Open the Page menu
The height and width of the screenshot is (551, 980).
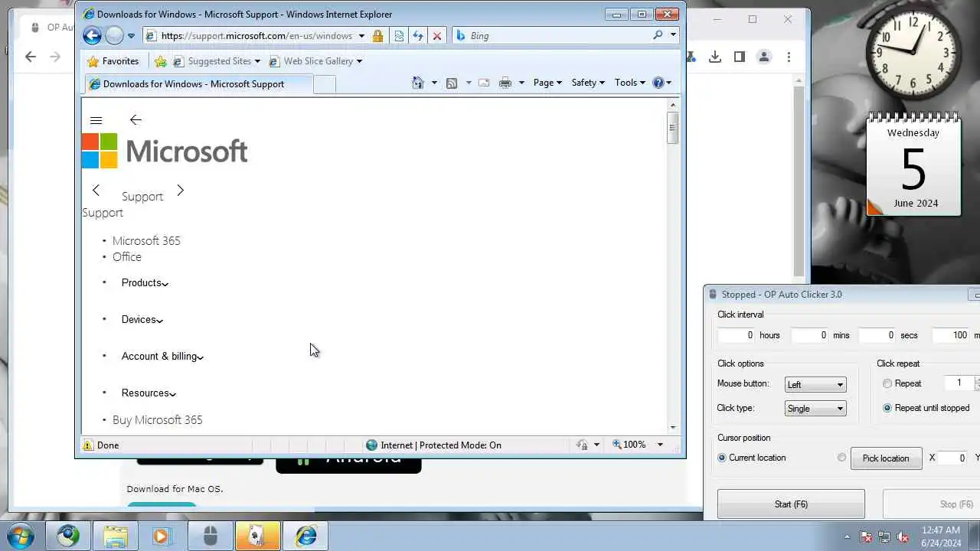coord(547,83)
